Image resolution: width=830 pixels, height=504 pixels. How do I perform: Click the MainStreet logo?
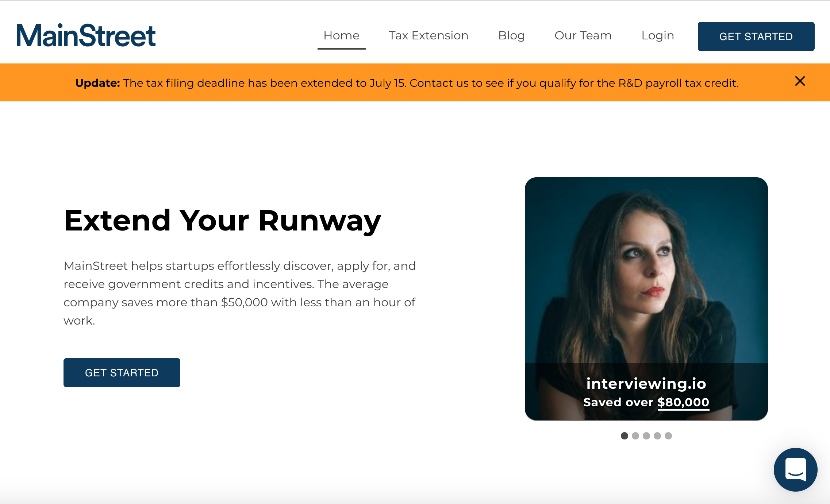pyautogui.click(x=86, y=35)
